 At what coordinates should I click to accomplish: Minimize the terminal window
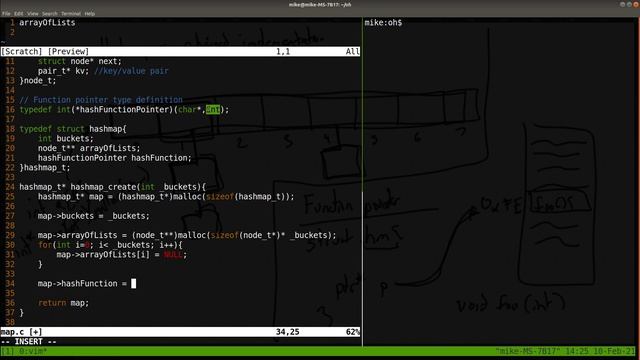point(622,4)
